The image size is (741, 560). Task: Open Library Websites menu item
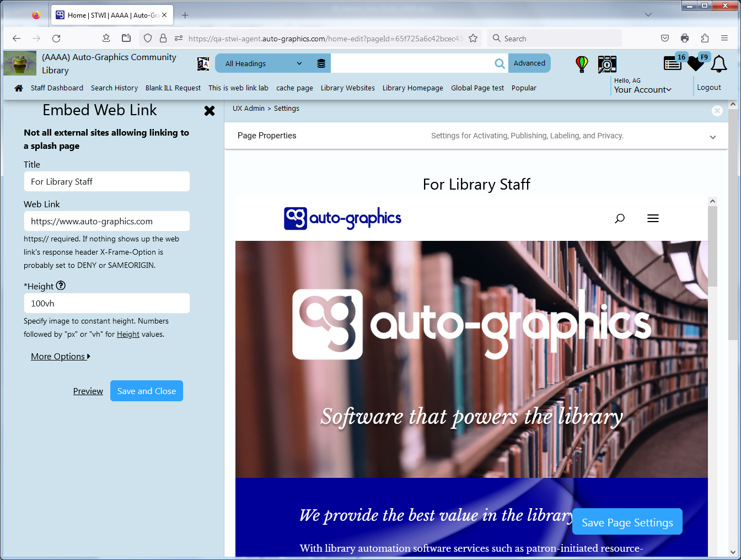[348, 88]
